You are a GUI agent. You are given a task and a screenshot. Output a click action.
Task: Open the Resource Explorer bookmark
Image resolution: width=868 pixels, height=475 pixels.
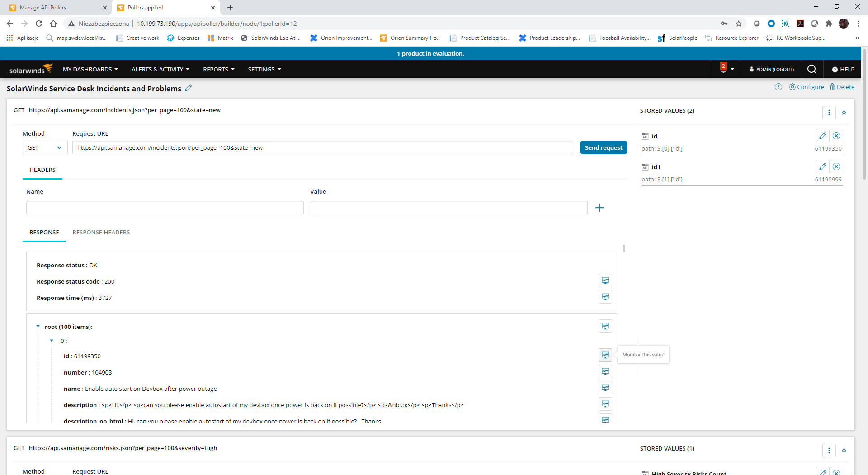pyautogui.click(x=732, y=38)
